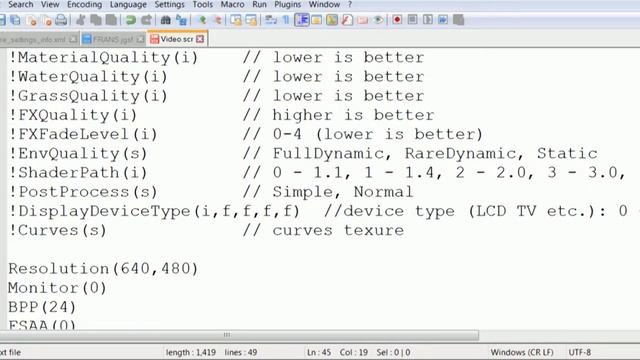The height and width of the screenshot is (360, 640).
Task: Open the Window menu
Action: tap(324, 4)
